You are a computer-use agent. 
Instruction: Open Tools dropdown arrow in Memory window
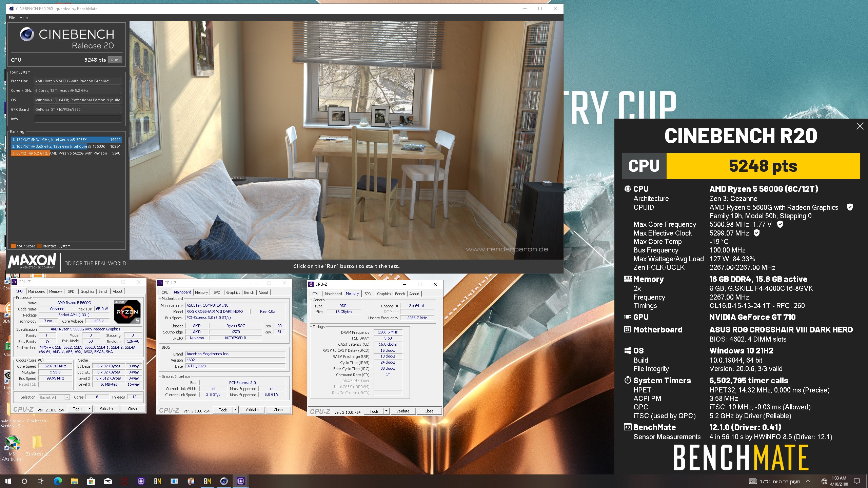coord(386,411)
